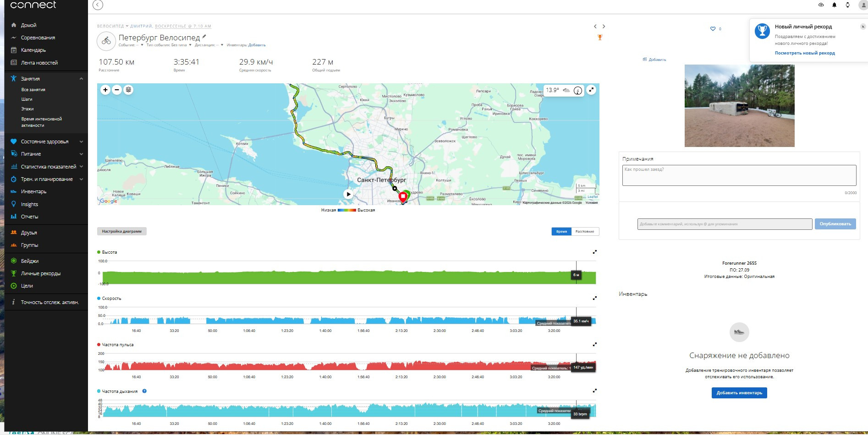Like the activity with the heart icon
The height and width of the screenshot is (435, 868).
coord(713,29)
